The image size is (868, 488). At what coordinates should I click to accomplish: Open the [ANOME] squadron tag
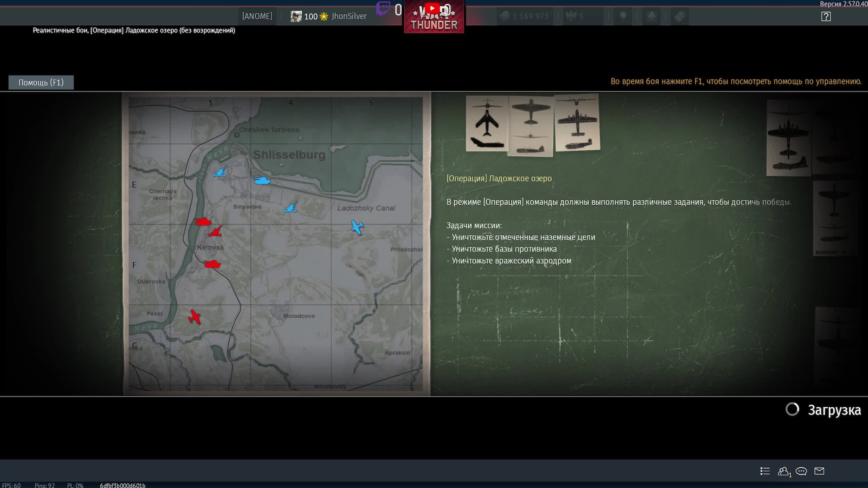257,16
